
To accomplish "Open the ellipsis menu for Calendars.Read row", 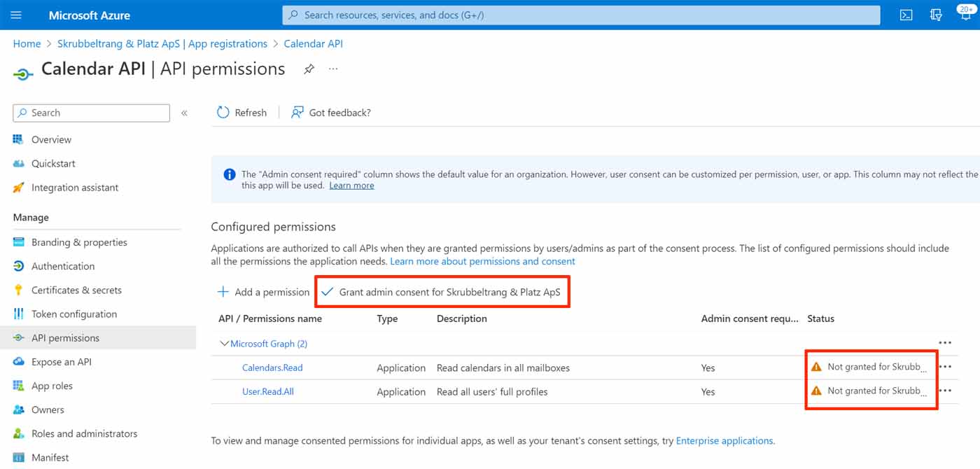I will point(945,367).
